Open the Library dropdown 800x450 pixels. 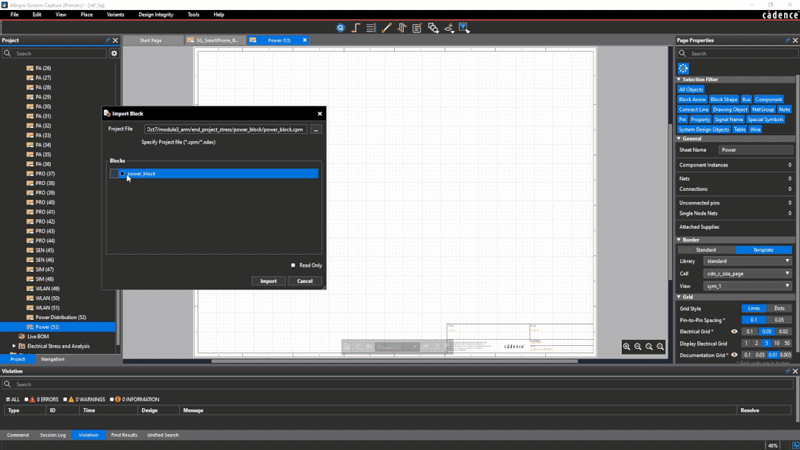click(747, 261)
